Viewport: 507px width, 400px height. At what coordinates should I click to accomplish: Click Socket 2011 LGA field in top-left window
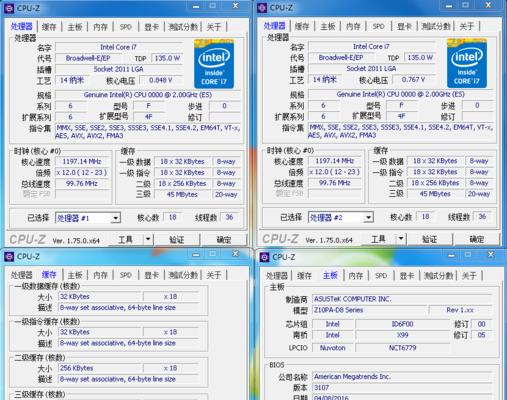pos(119,69)
